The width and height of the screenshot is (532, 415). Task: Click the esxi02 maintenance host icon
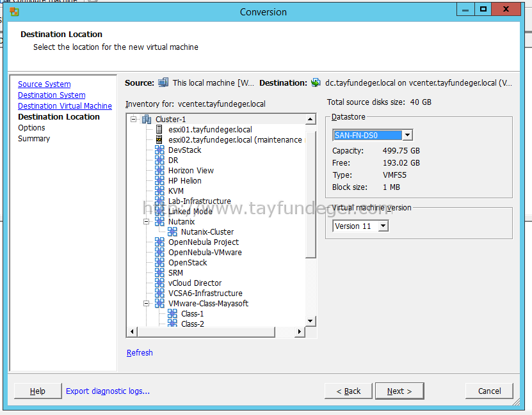pos(159,139)
